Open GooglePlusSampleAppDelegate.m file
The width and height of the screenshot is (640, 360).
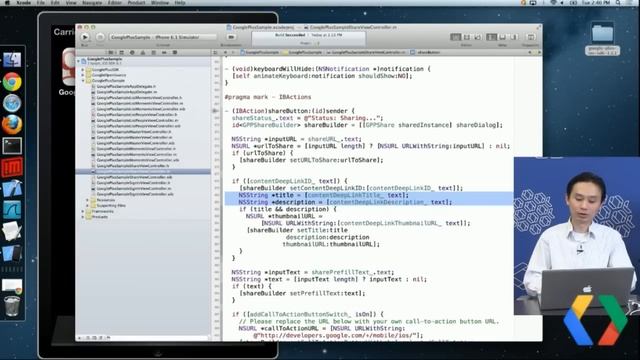coord(126,92)
